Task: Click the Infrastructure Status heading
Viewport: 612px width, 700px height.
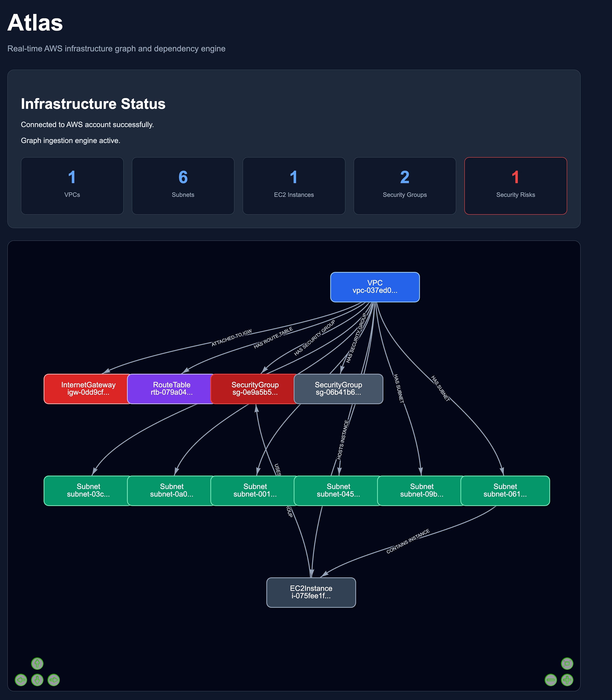Action: 93,104
